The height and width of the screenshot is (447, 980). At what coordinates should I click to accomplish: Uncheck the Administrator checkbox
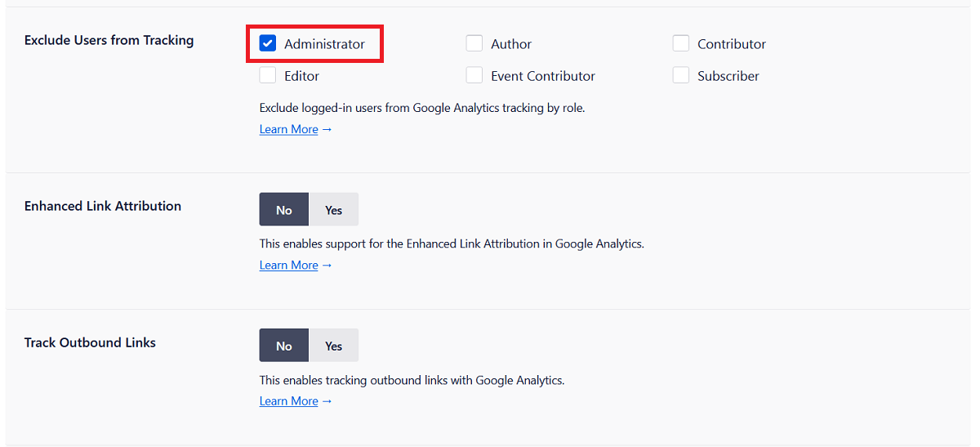pos(268,44)
